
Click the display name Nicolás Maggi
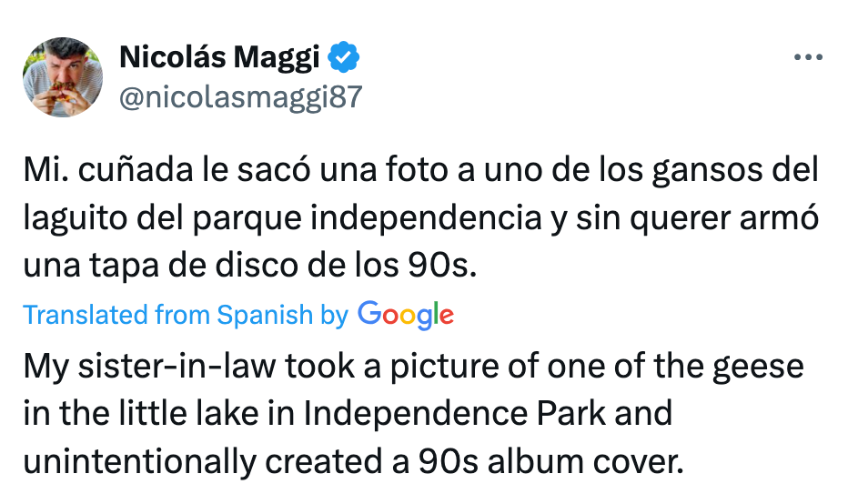click(219, 58)
